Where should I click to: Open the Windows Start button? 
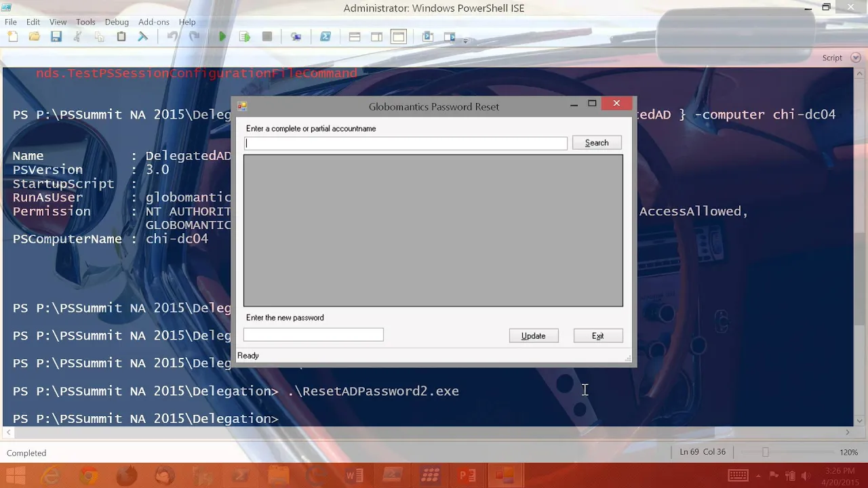tap(16, 475)
